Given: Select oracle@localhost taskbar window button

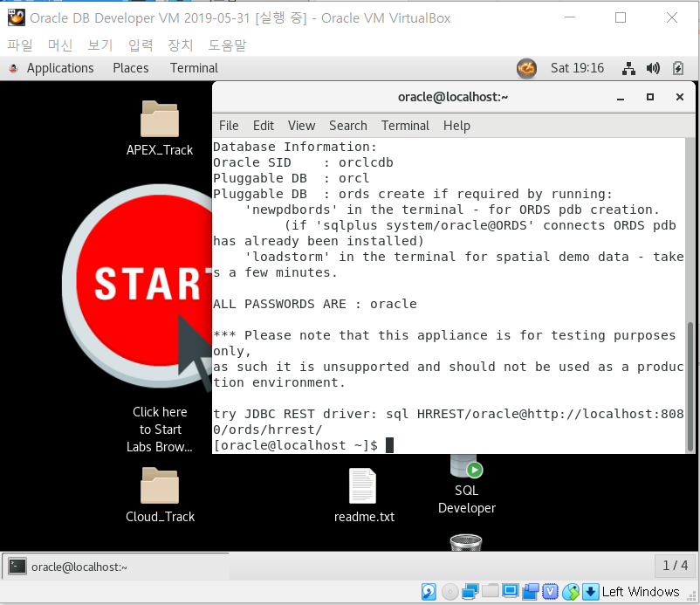Looking at the screenshot, I should point(116,567).
